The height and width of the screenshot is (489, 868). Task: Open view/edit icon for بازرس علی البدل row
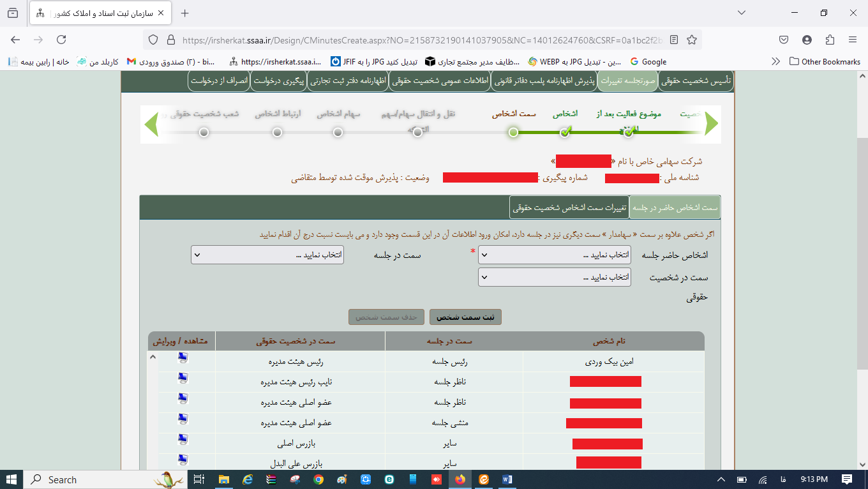pyautogui.click(x=183, y=460)
